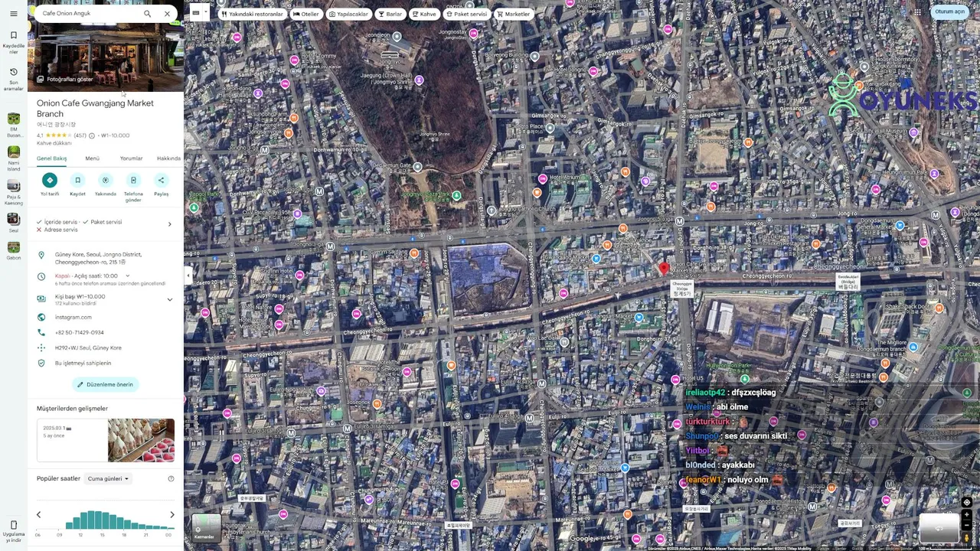Click the Paylaş share icon
Image resolution: width=980 pixels, height=551 pixels.
tap(161, 180)
